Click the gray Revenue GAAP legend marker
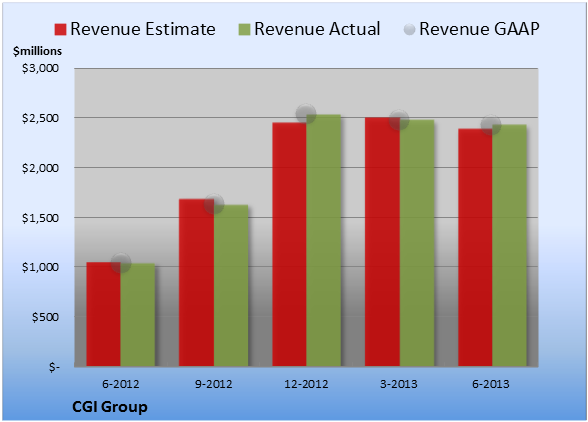Viewport: 588px width, 422px height. pyautogui.click(x=410, y=30)
